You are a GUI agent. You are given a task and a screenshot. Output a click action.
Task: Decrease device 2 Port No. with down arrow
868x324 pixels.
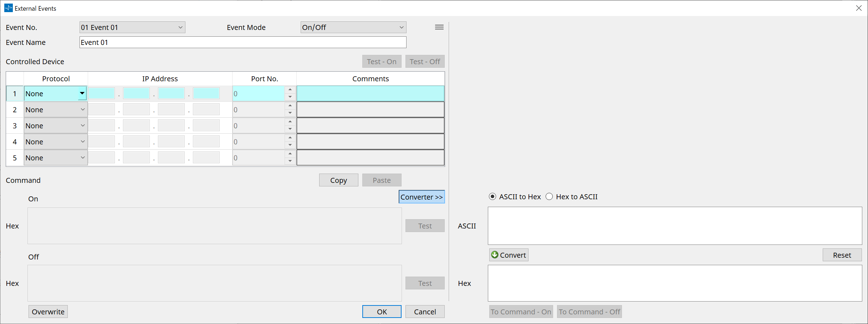coord(290,113)
